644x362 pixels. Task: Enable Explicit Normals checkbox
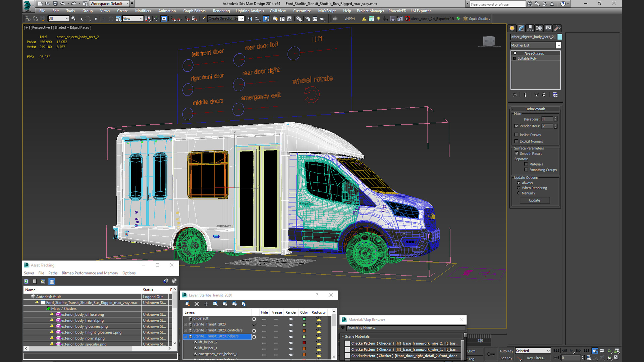pos(517,141)
